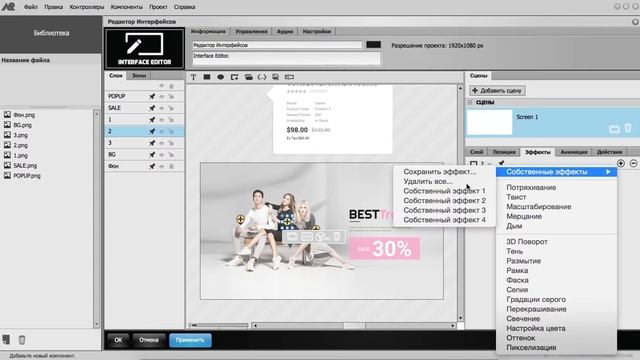Toggle visibility eye of SALE layer
The height and width of the screenshot is (360, 640).
pyautogui.click(x=162, y=108)
